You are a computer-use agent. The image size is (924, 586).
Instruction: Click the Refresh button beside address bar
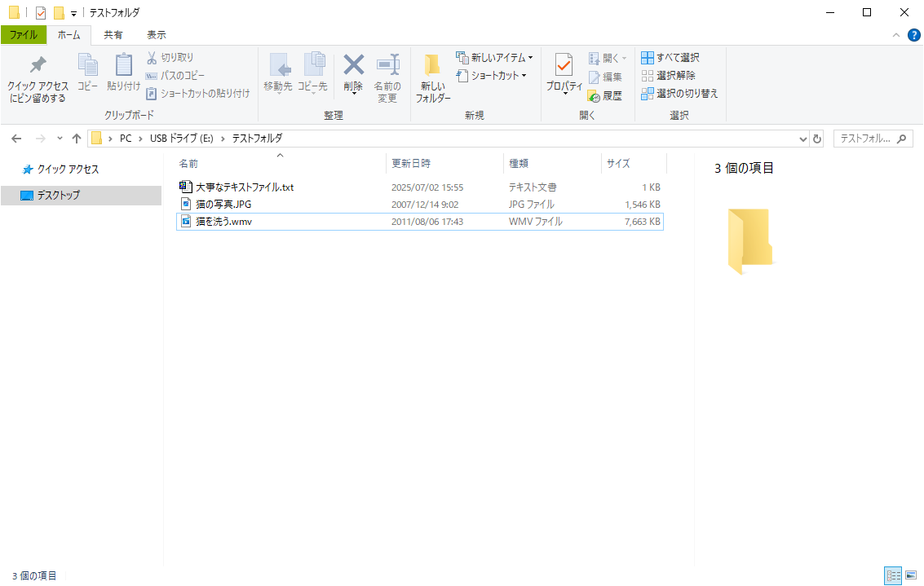[x=816, y=139]
